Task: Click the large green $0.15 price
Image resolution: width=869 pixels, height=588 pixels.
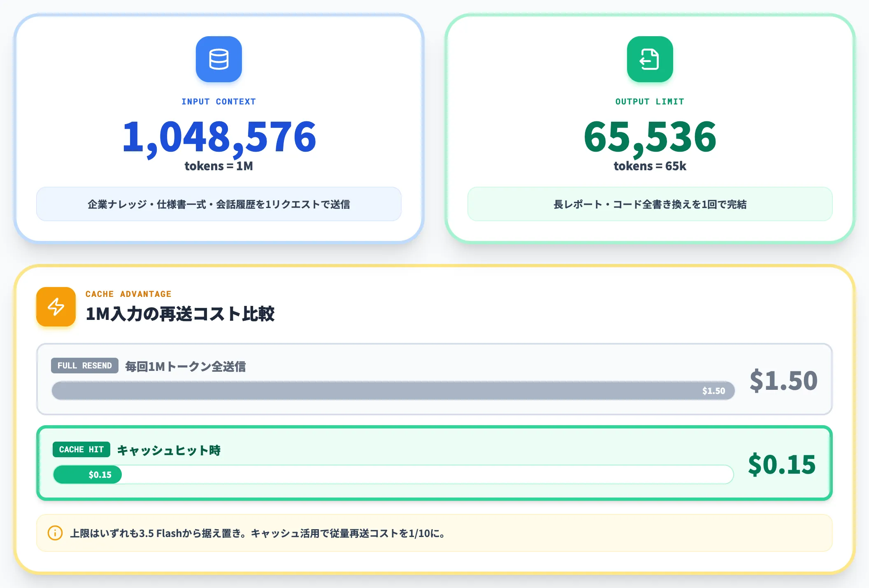Action: [782, 464]
